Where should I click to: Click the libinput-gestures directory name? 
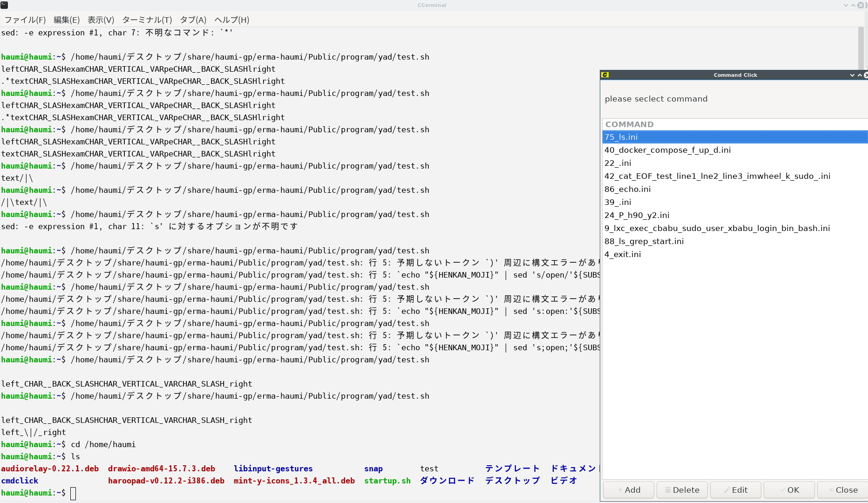(x=273, y=469)
